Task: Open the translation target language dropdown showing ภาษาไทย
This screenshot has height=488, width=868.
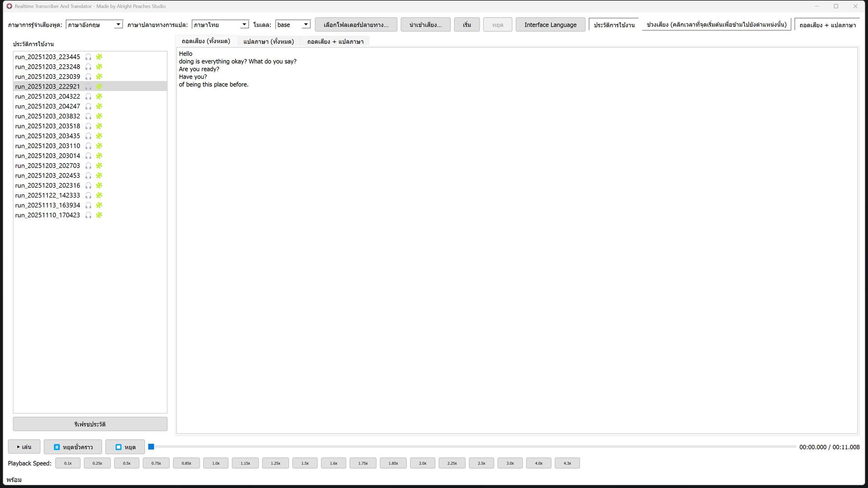Action: pyautogui.click(x=244, y=24)
